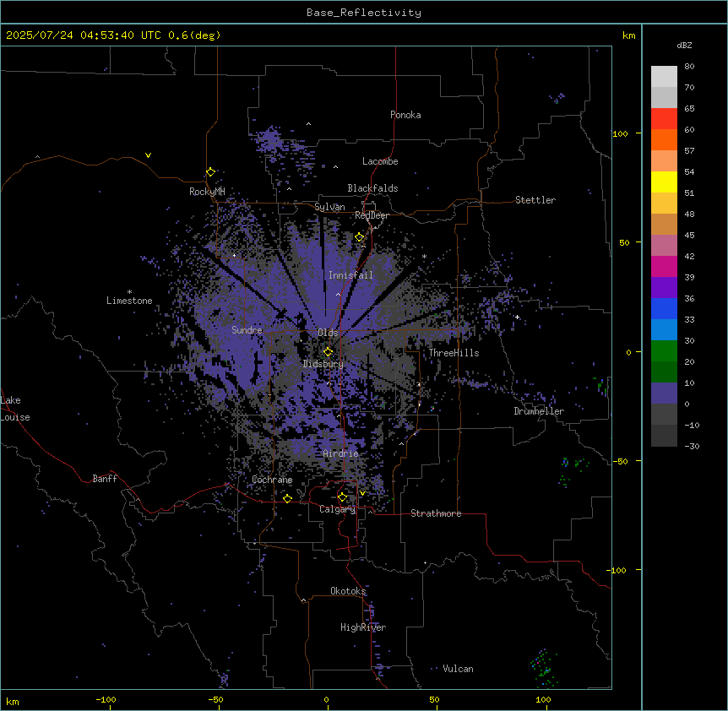The image size is (728, 711).
Task: Click the white caret marker below Innisfail
Action: click(338, 294)
